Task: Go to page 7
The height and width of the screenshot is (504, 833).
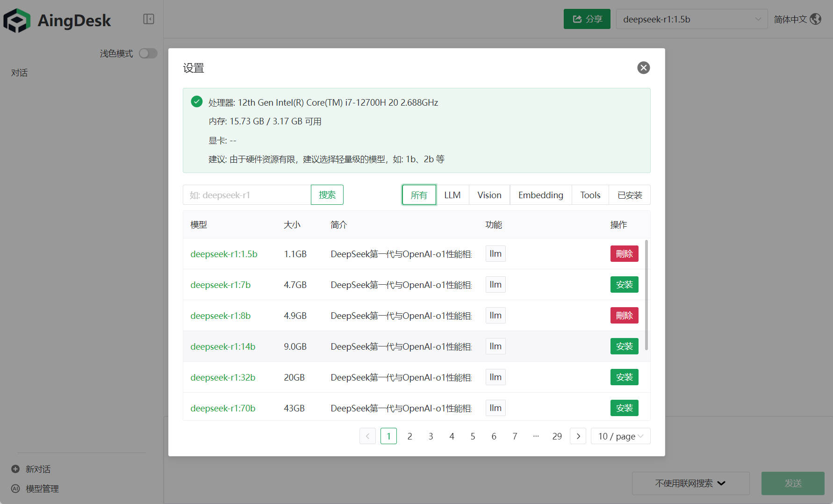Action: 515,436
